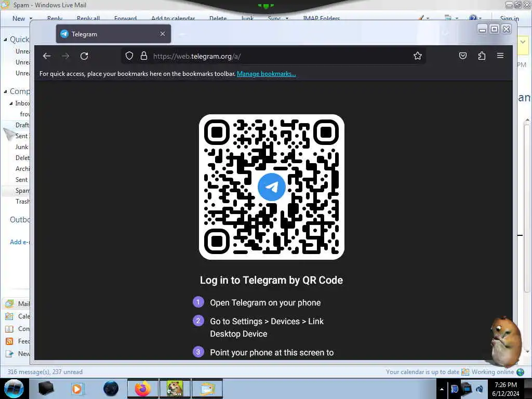Image resolution: width=532 pixels, height=399 pixels.
Task: Click the Telegram logo in the QR code
Action: coord(271,187)
